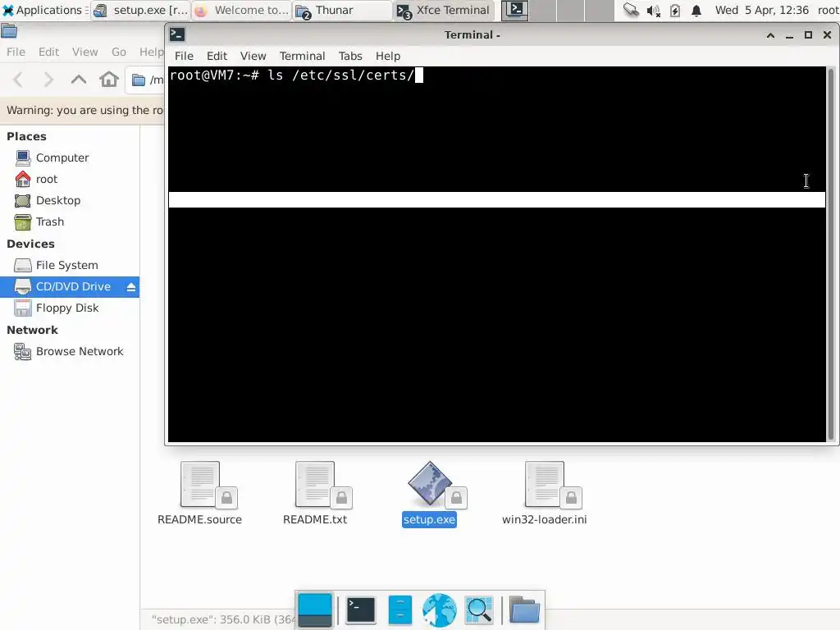Launch Terminal Emulator from the dock
The width and height of the screenshot is (840, 630).
[x=361, y=609]
